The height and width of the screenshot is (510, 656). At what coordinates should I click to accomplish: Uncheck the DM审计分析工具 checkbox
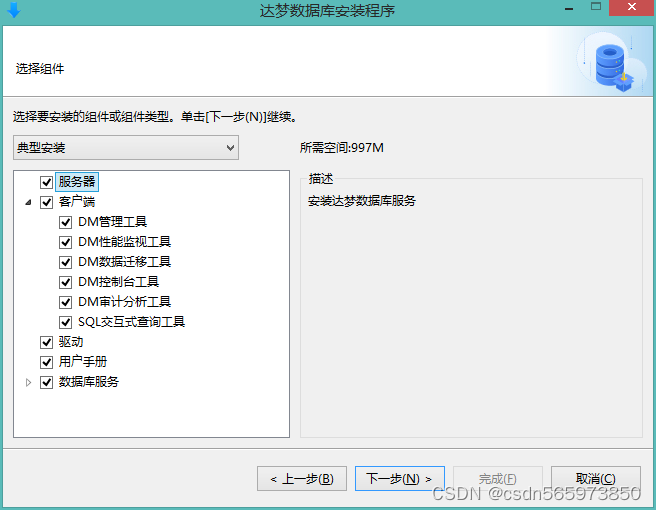(x=66, y=302)
